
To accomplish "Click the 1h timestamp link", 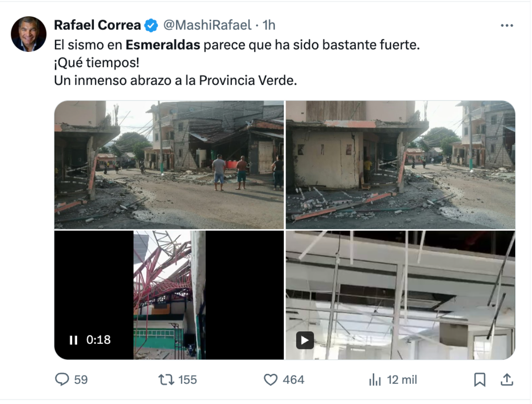I will click(269, 26).
